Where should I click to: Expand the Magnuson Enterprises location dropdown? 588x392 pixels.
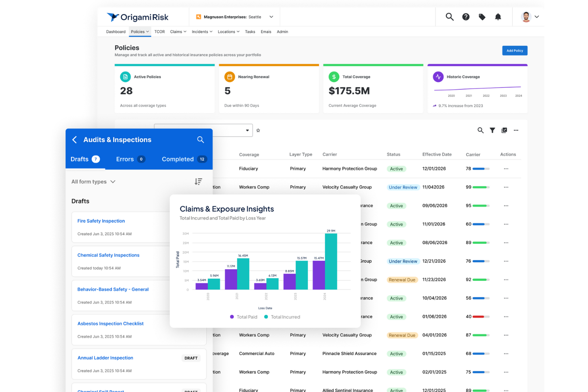point(271,17)
